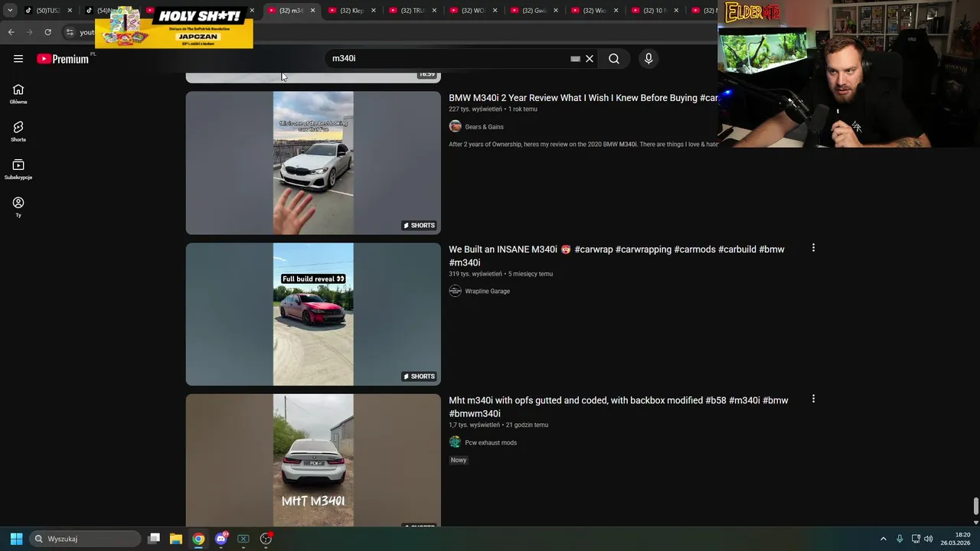Click the page vertical scrollbar thumb

(975, 506)
